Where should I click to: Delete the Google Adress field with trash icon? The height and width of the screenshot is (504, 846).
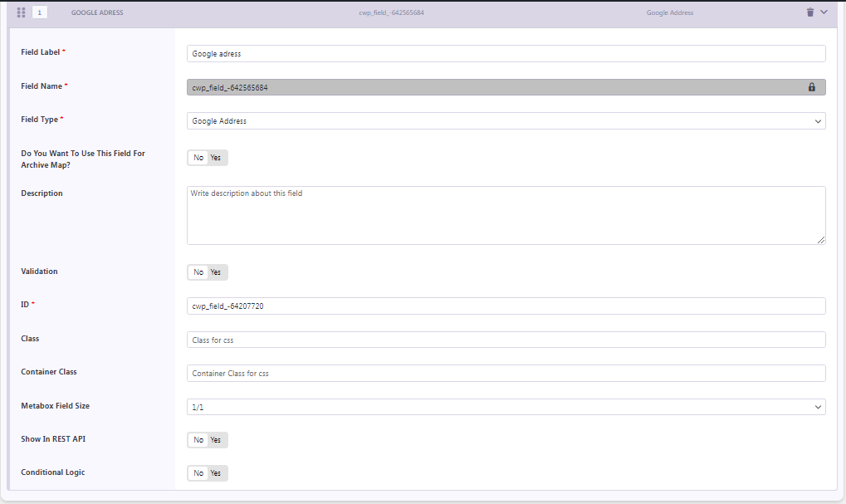(809, 12)
